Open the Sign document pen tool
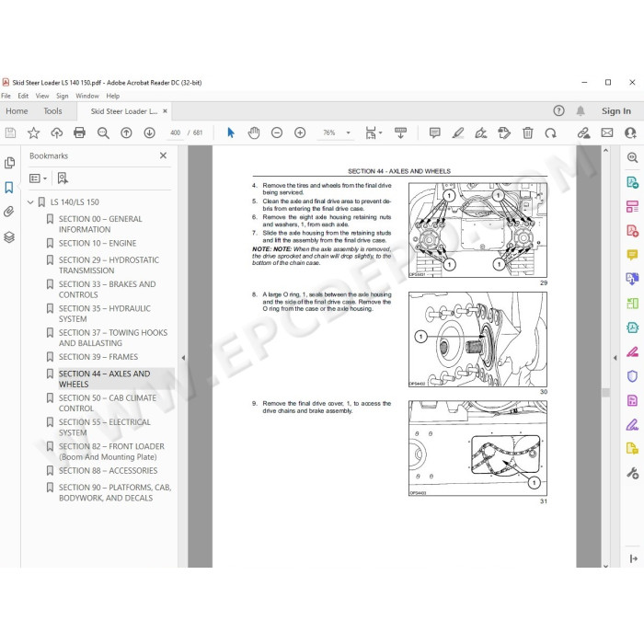The height and width of the screenshot is (644, 644). pos(481,132)
